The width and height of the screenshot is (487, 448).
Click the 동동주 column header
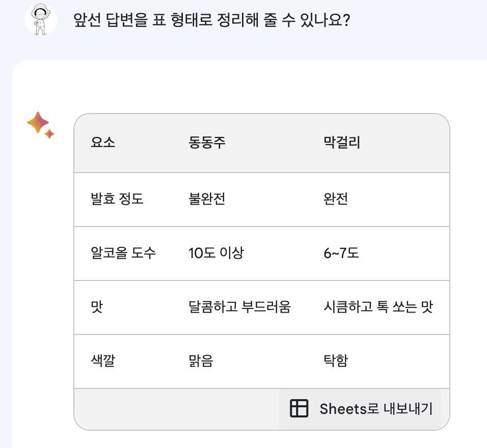pos(207,143)
